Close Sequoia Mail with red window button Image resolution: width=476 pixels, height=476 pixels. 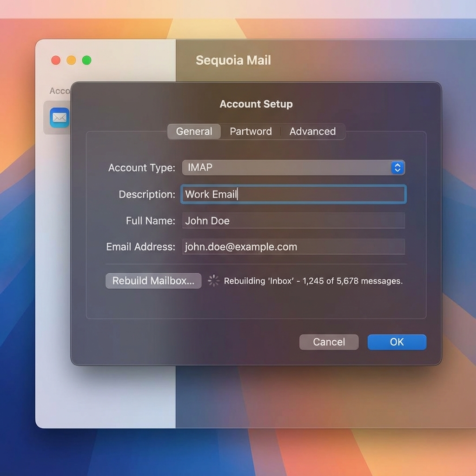click(x=56, y=60)
